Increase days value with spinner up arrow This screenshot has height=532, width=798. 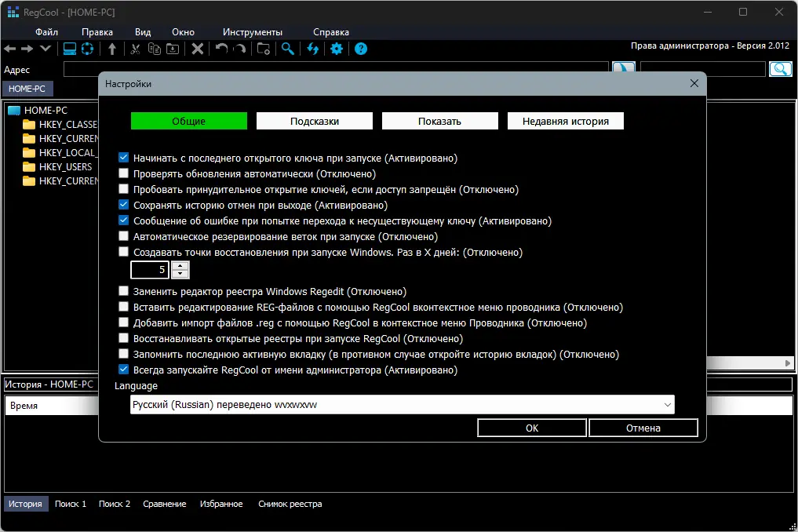point(180,266)
